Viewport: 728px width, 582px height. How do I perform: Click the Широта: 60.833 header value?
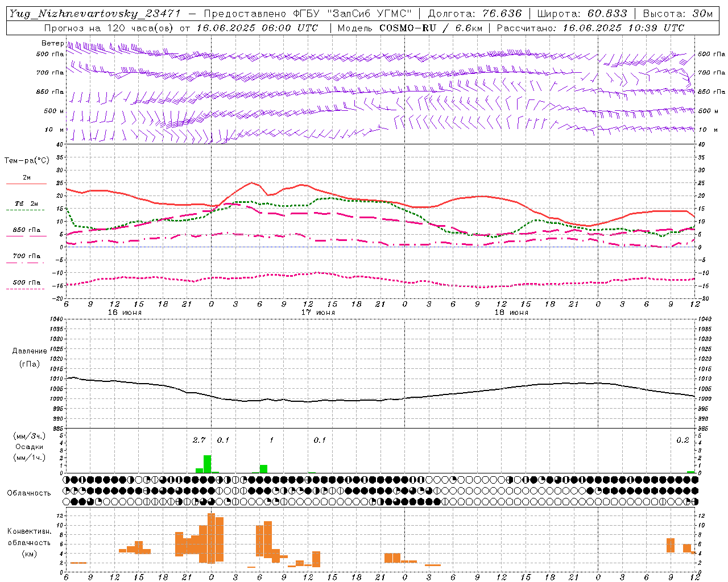[582, 14]
